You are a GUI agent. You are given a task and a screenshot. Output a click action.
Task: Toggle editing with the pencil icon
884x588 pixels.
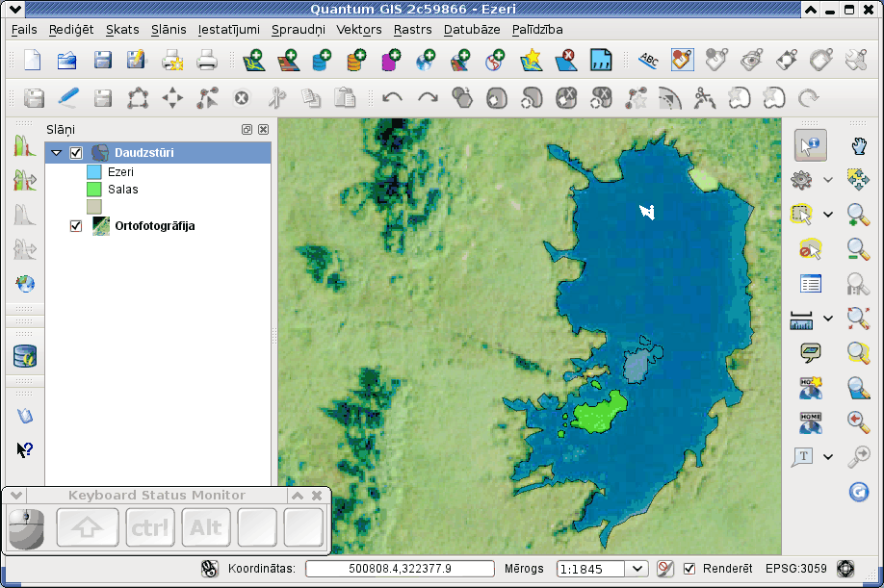coord(68,98)
